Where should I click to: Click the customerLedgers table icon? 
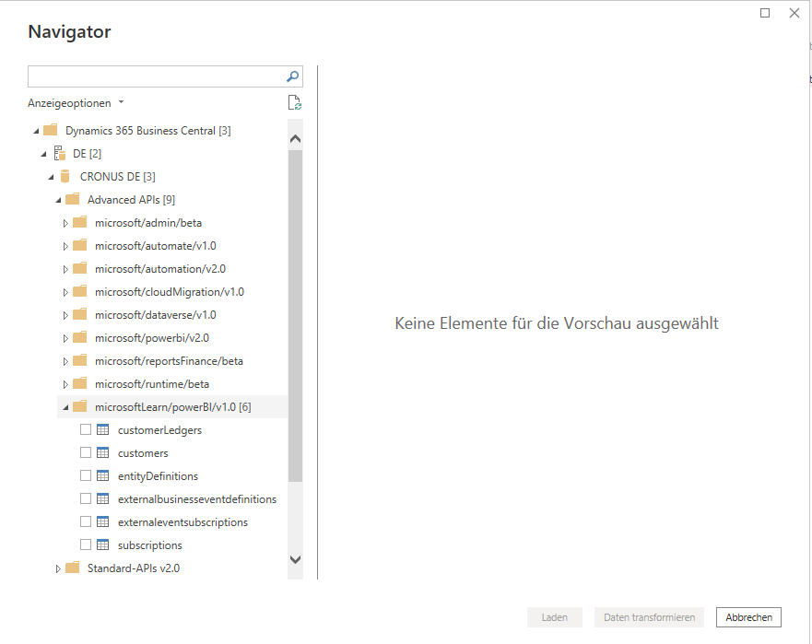(x=103, y=429)
